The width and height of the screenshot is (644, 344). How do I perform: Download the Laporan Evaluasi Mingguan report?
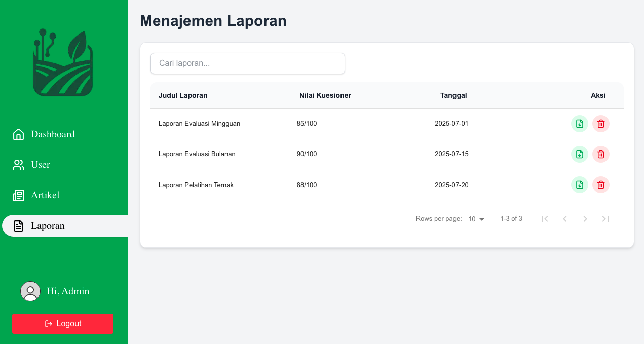[580, 124]
